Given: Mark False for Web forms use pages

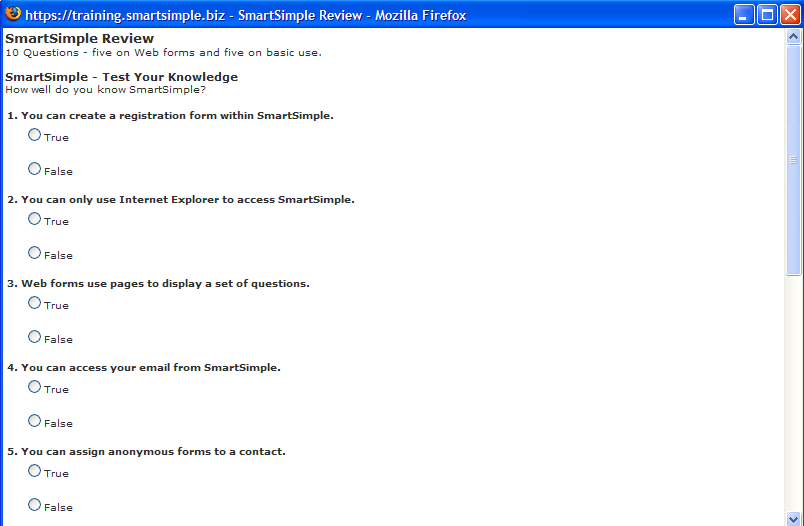Looking at the screenshot, I should click(35, 337).
